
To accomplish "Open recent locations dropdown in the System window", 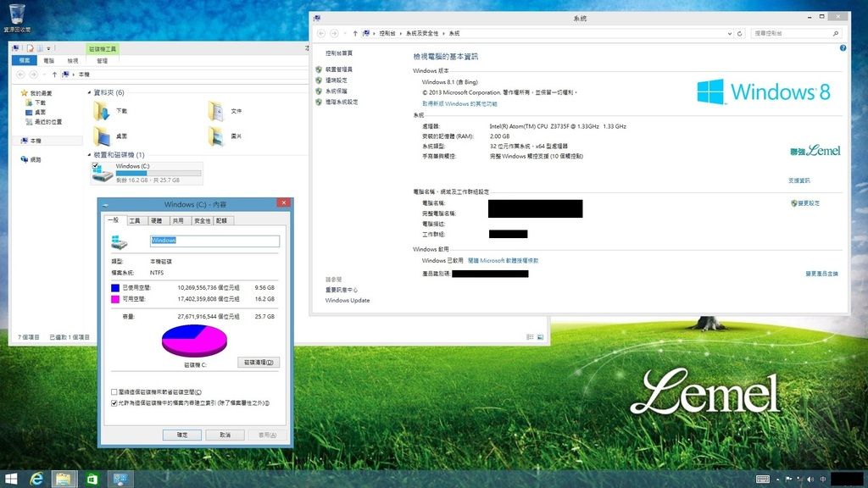I will coord(345,33).
